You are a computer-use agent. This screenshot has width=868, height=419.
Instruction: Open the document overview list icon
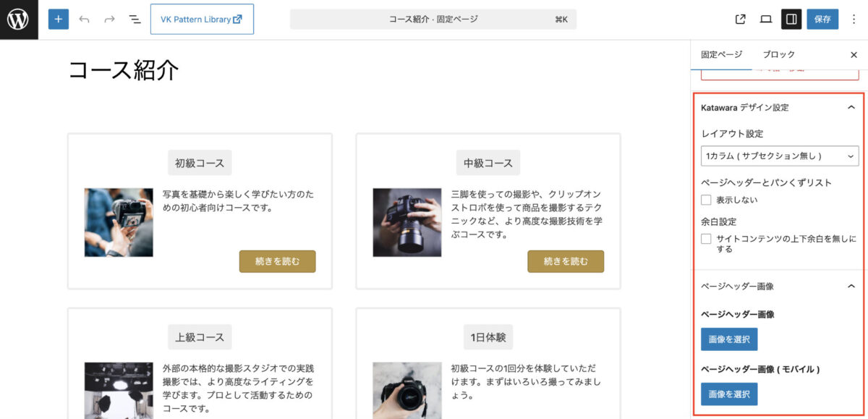(x=135, y=20)
